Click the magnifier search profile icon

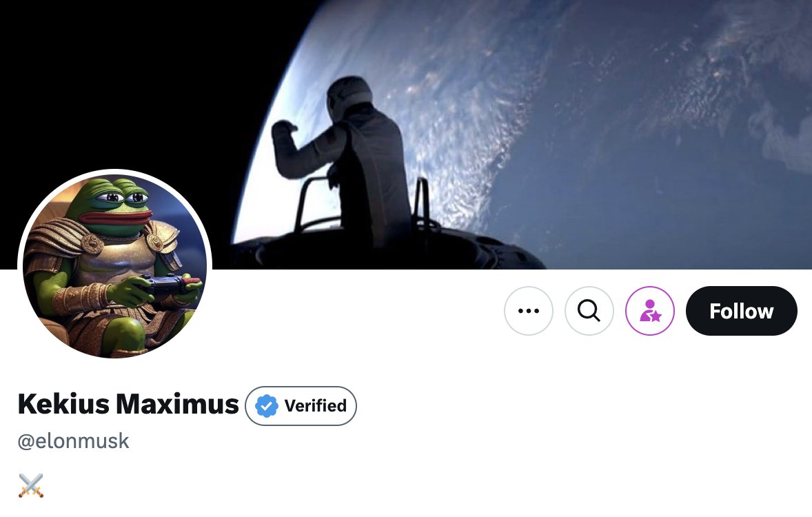tap(589, 311)
